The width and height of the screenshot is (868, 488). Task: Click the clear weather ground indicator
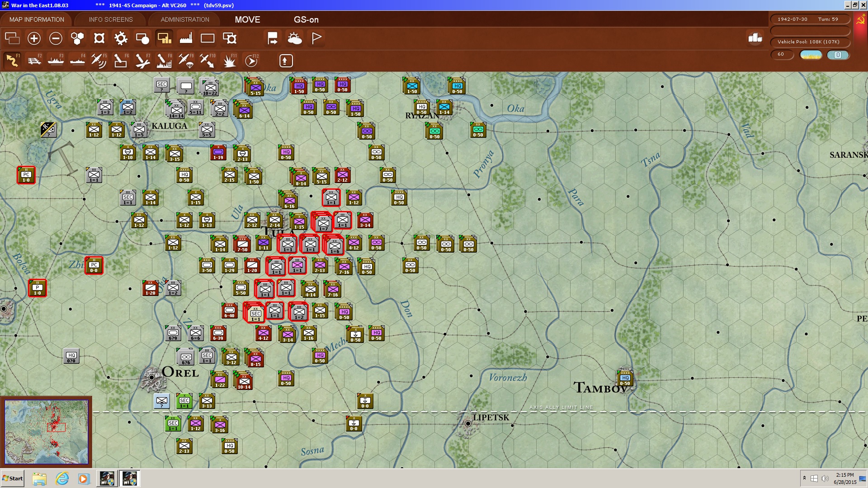811,55
